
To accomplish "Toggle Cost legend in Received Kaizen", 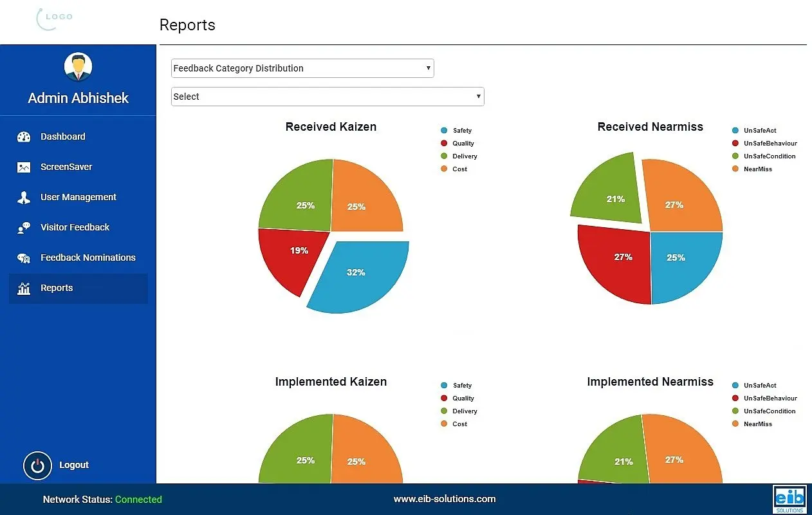I will (x=454, y=169).
